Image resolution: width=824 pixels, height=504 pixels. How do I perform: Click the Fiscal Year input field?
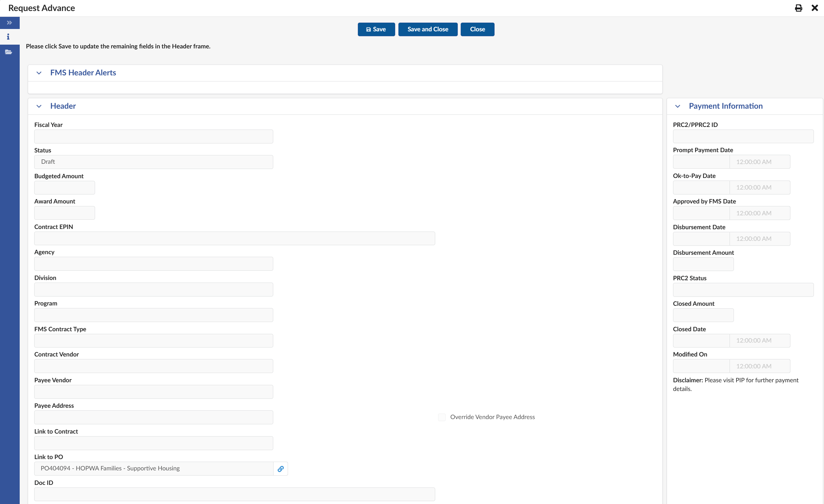point(154,136)
